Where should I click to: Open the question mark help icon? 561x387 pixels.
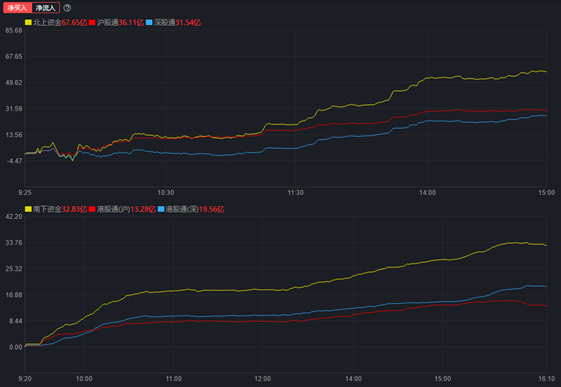coord(67,8)
